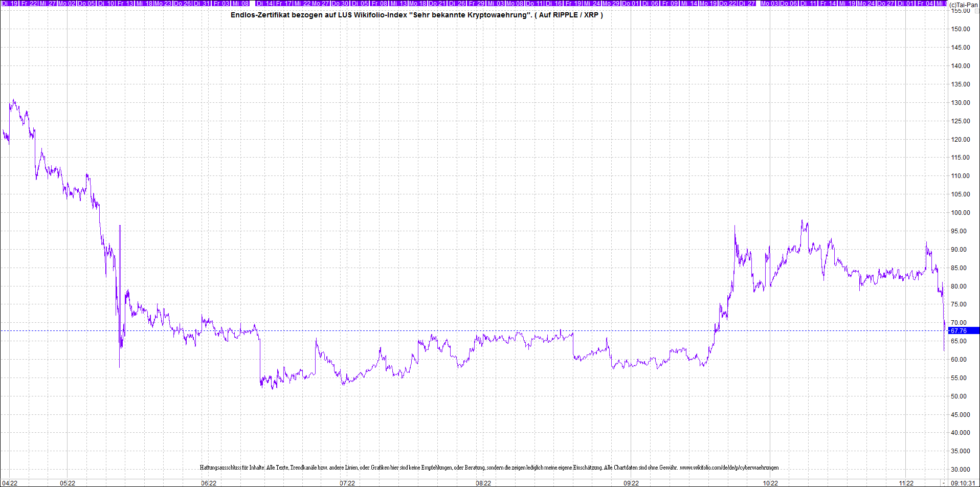Image resolution: width=980 pixels, height=487 pixels.
Task: Click the 85.00 price axis label
Action: 959,268
